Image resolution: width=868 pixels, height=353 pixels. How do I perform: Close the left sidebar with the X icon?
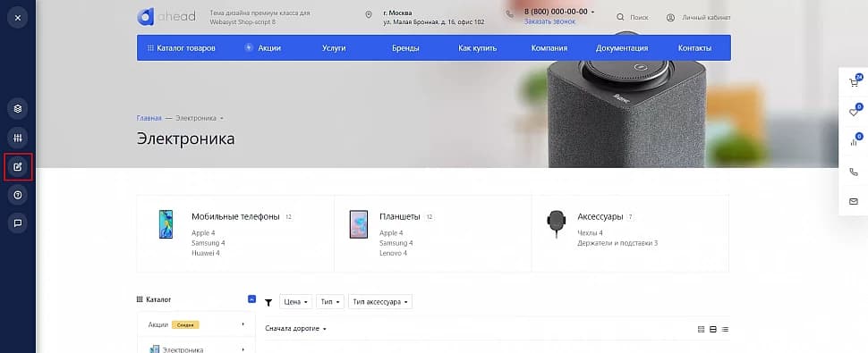point(18,18)
